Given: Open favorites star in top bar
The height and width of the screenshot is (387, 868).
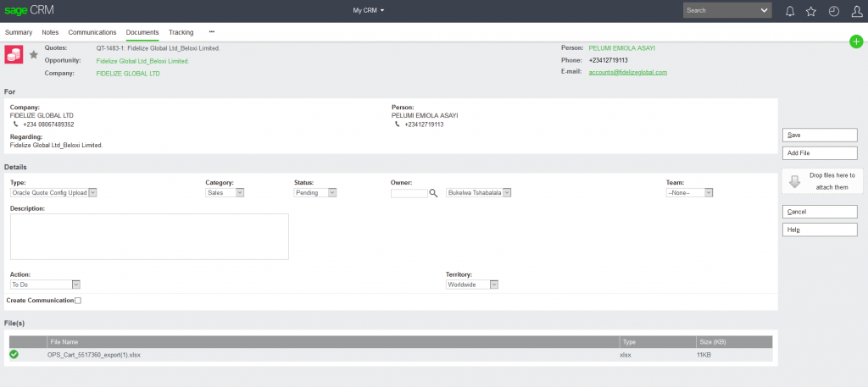Looking at the screenshot, I should pyautogui.click(x=811, y=11).
